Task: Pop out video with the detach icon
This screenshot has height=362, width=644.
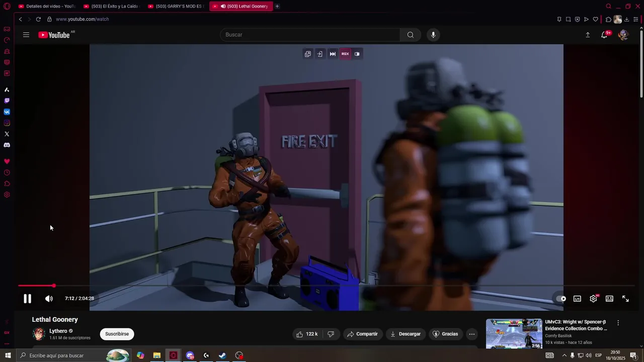Action: click(308, 54)
